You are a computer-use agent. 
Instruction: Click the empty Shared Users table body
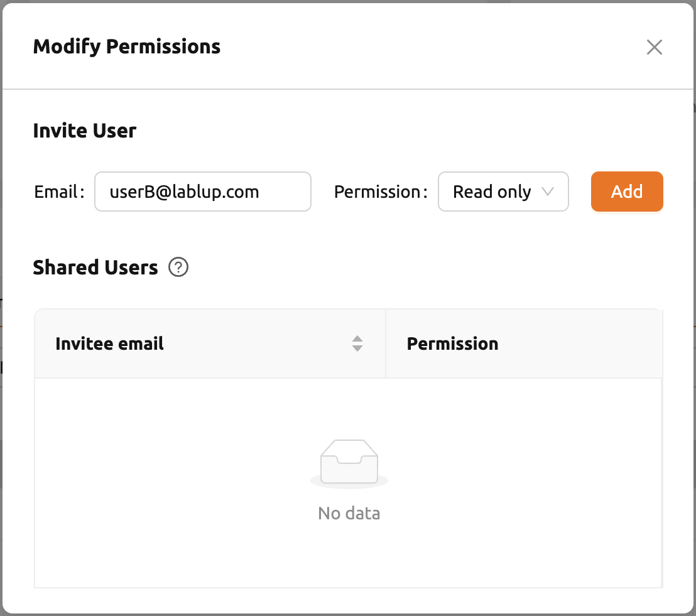pyautogui.click(x=348, y=483)
